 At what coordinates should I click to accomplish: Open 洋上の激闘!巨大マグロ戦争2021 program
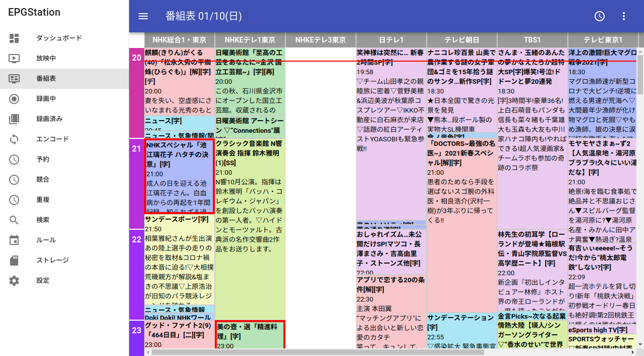pyautogui.click(x=603, y=93)
